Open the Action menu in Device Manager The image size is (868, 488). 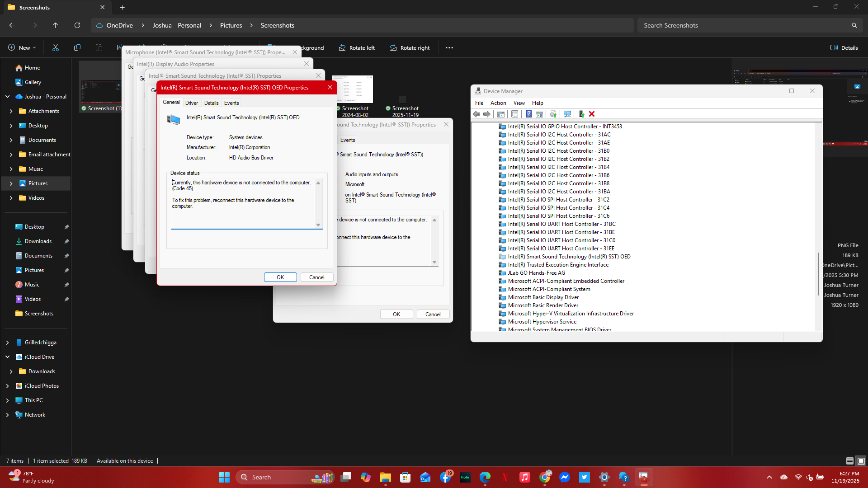(x=498, y=103)
